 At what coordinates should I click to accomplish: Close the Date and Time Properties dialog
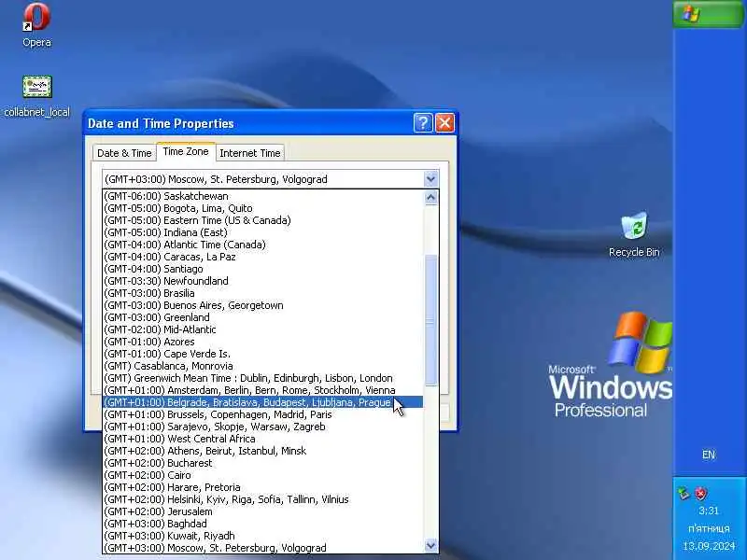445,123
